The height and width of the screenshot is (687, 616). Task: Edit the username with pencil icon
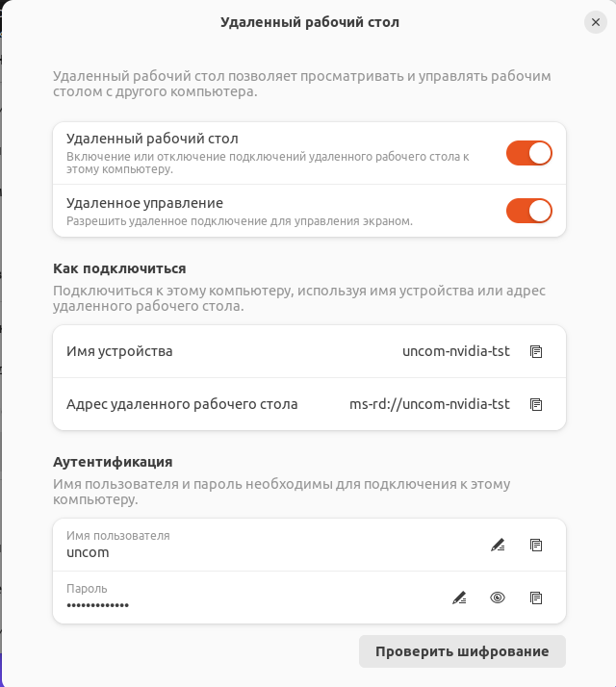(498, 545)
